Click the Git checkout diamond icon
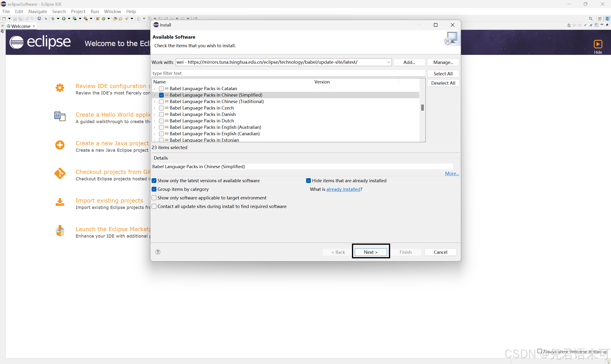The width and height of the screenshot is (611, 364). point(60,173)
